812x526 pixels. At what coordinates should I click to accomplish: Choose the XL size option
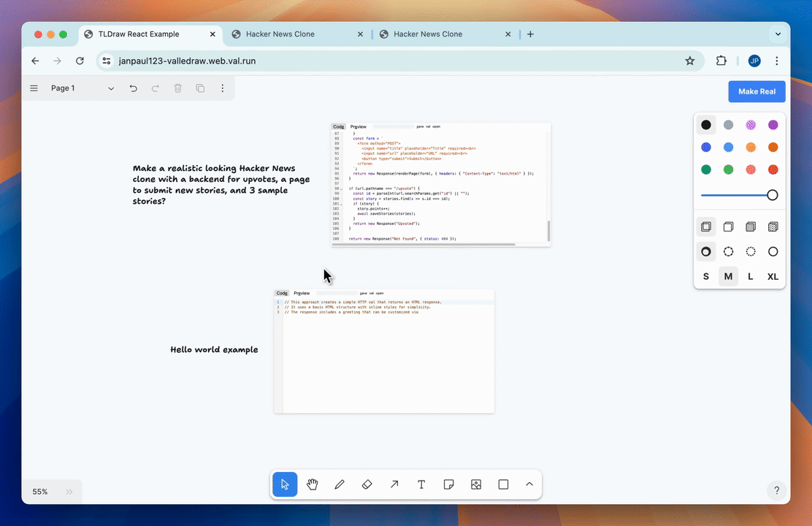pos(773,276)
